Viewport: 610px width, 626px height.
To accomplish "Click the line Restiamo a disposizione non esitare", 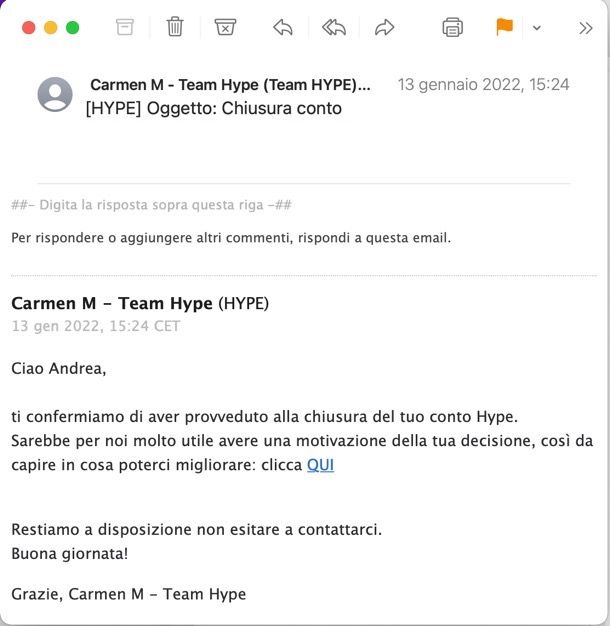I will [196, 529].
